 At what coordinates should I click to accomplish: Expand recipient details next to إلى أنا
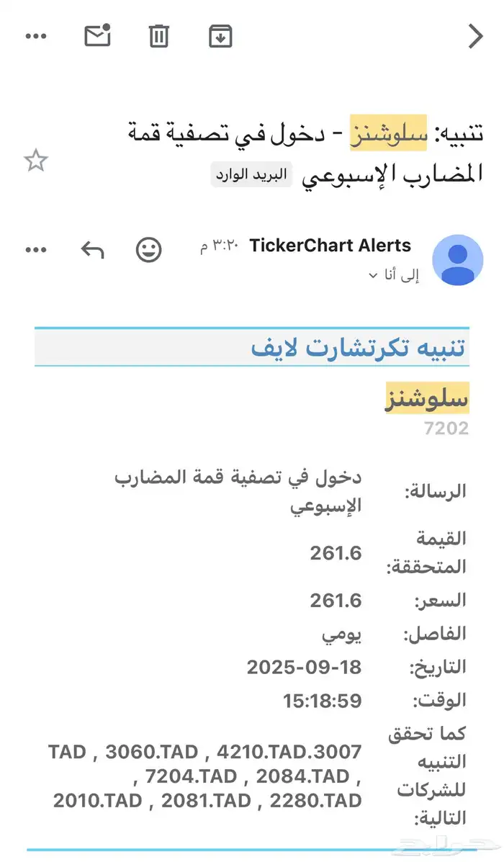[x=372, y=276]
